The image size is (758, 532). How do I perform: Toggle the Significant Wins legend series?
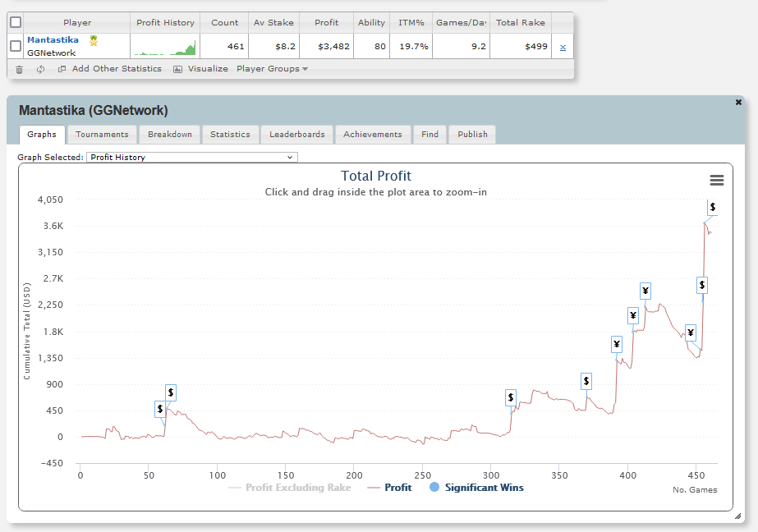pos(476,488)
